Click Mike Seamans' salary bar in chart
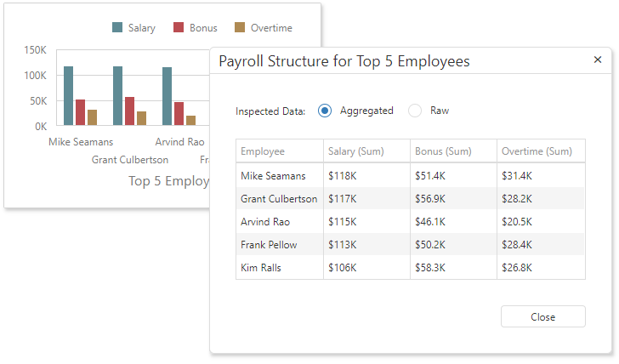This screenshot has width=619, height=364. (68, 96)
